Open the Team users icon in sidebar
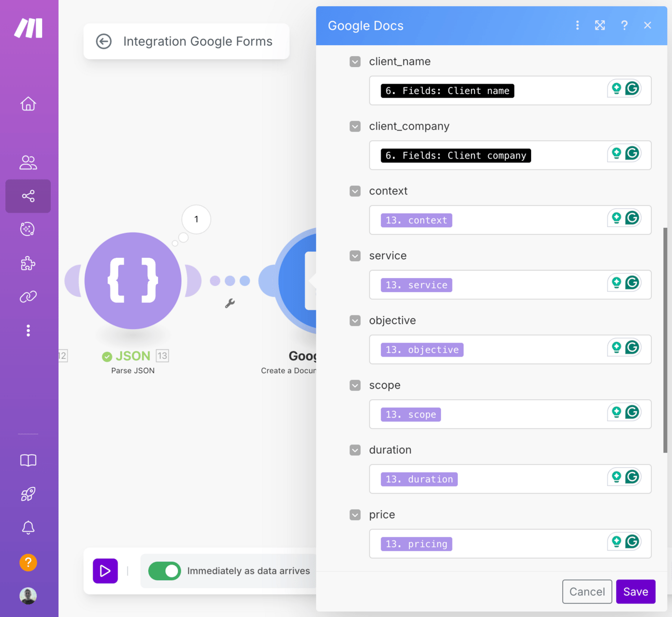This screenshot has height=617, width=672. point(28,163)
